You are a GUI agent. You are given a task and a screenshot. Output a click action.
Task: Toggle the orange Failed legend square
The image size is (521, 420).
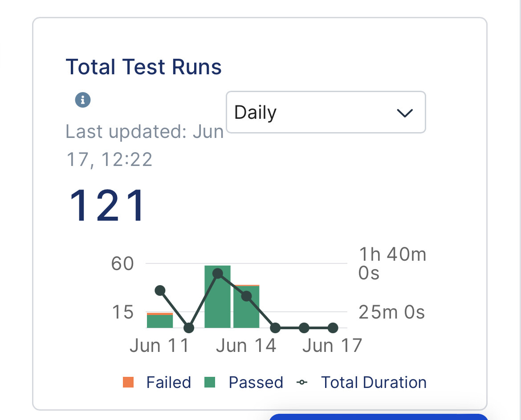point(128,382)
